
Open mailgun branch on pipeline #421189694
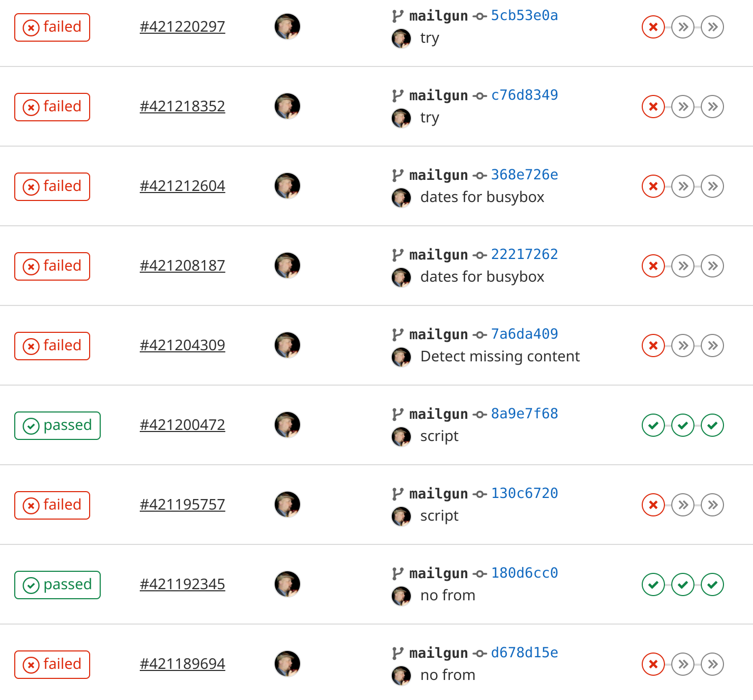click(x=438, y=653)
